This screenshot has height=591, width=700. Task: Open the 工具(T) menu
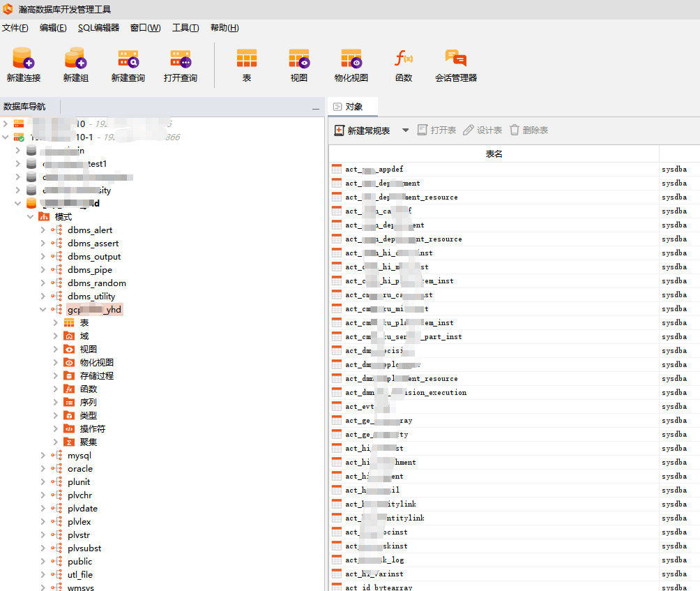point(185,28)
